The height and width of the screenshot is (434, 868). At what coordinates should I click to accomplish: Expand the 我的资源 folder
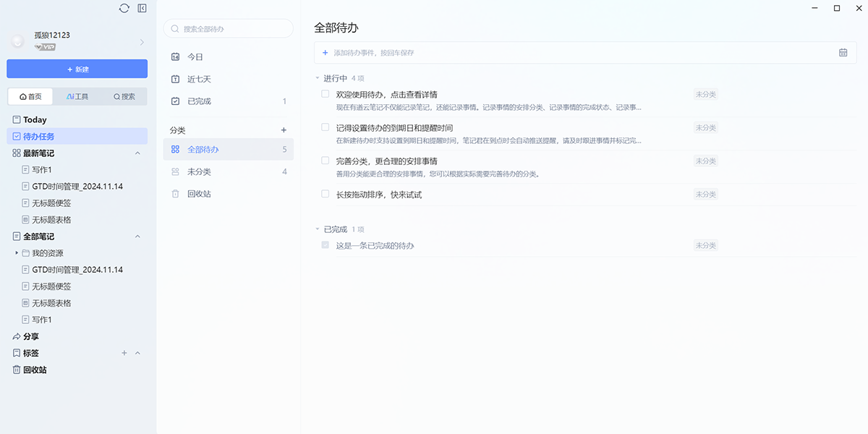click(17, 252)
